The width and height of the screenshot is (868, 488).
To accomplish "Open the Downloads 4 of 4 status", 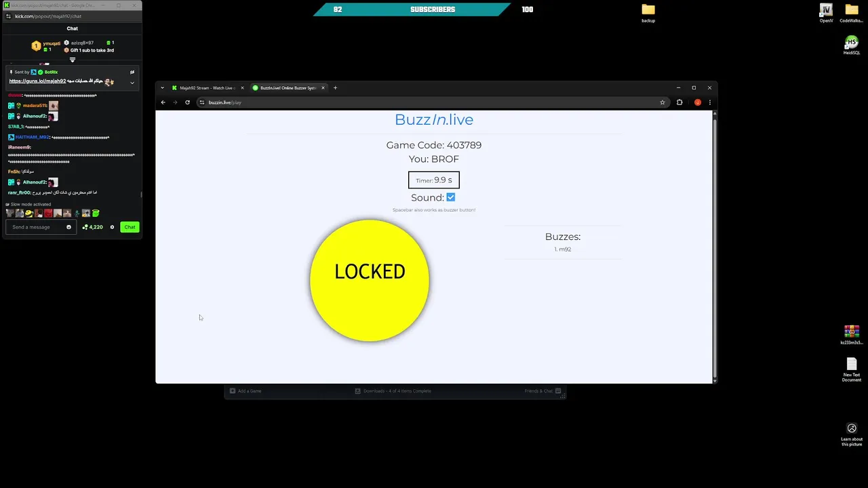I will tap(393, 391).
